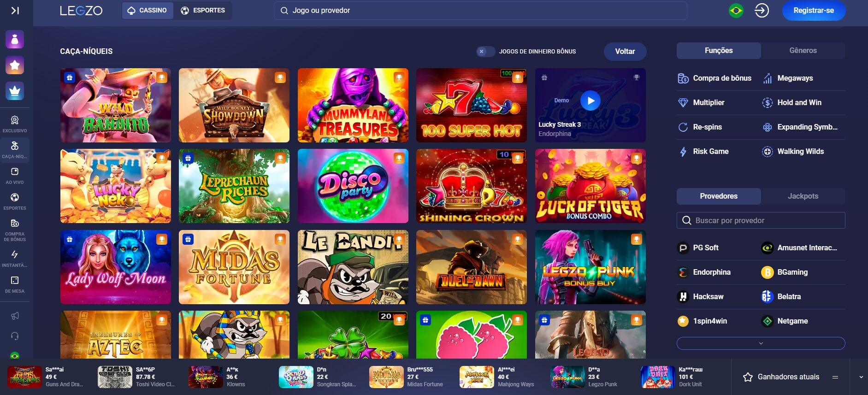Open the Ganhadores atuais options menu
The image size is (868, 395).
click(835, 377)
